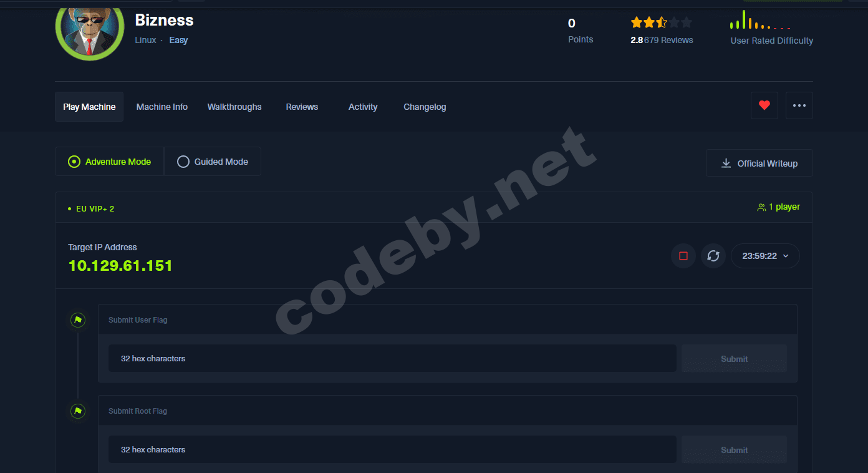This screenshot has height=473, width=868.
Task: Click the Submit User Flag heading
Action: (138, 320)
